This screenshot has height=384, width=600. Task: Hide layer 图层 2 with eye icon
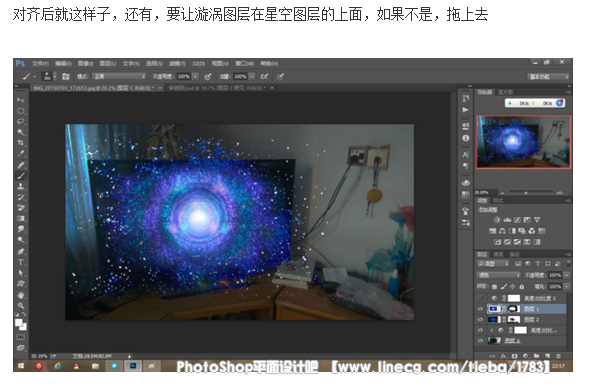tap(480, 319)
